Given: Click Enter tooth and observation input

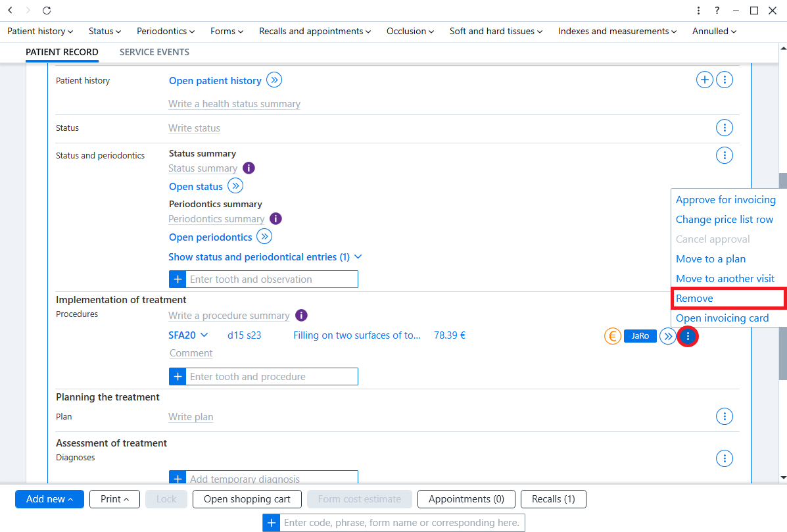Looking at the screenshot, I should point(272,279).
